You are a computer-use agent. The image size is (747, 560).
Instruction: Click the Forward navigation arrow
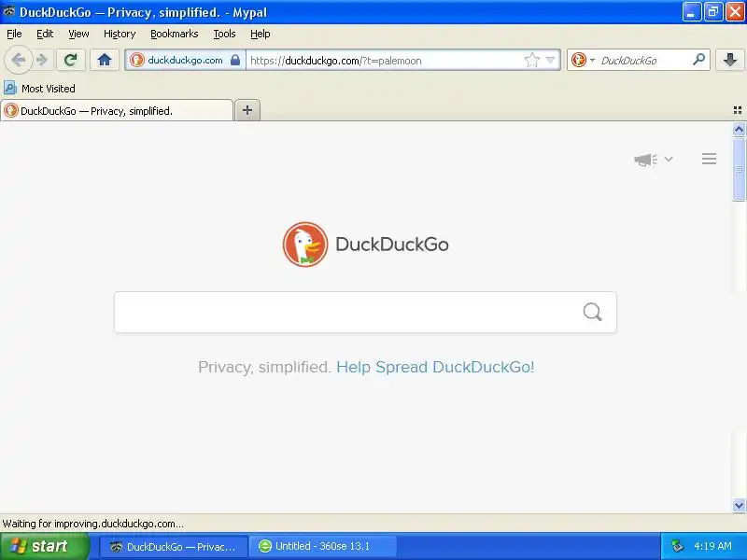42,60
